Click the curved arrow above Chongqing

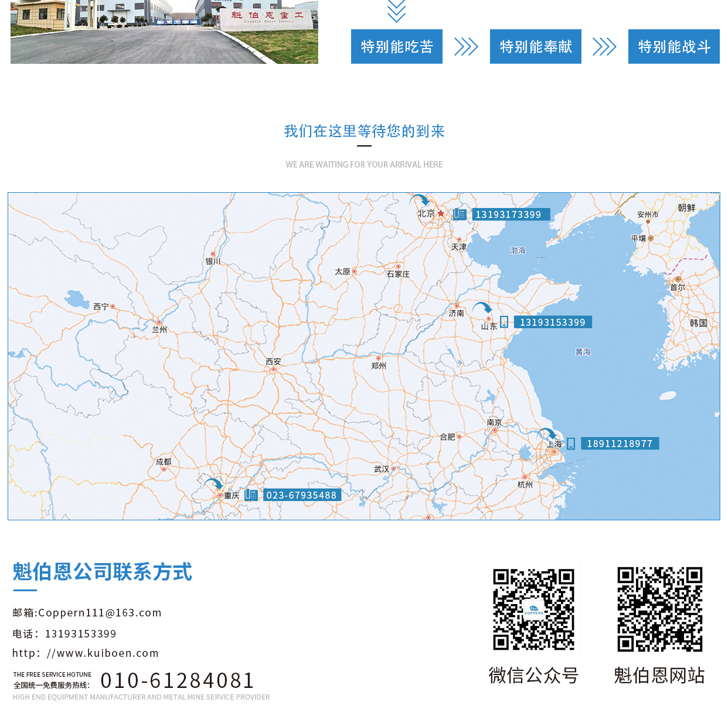(x=213, y=483)
